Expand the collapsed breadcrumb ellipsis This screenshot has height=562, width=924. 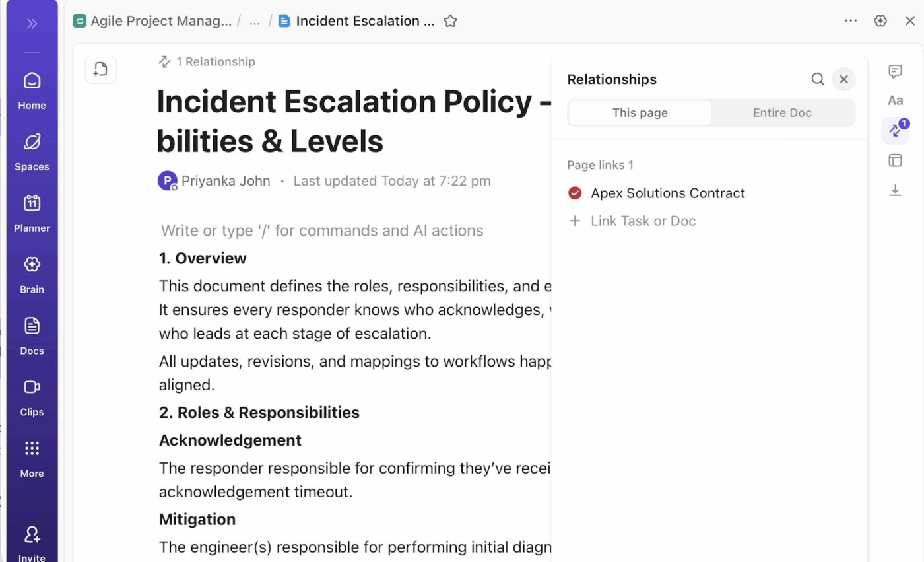(254, 20)
